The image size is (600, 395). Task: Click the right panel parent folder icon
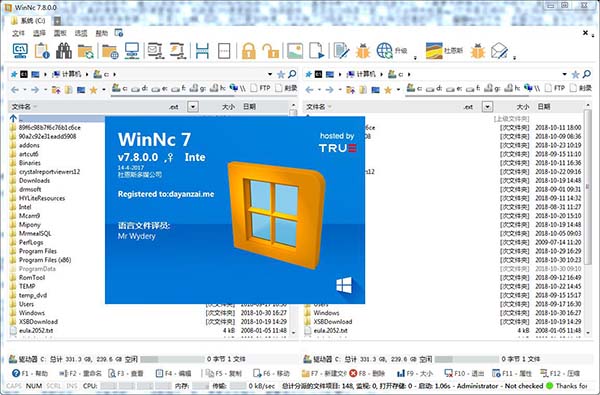click(350, 90)
